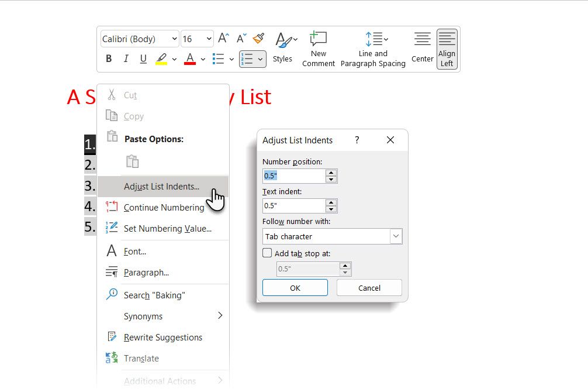The image size is (588, 389).
Task: Apply yellow text highlight color
Action: pos(161,59)
